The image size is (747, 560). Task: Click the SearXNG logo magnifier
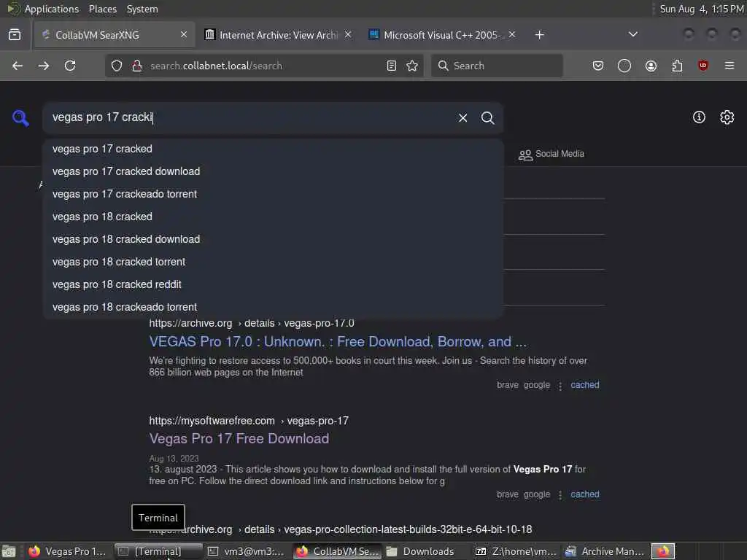coord(20,117)
